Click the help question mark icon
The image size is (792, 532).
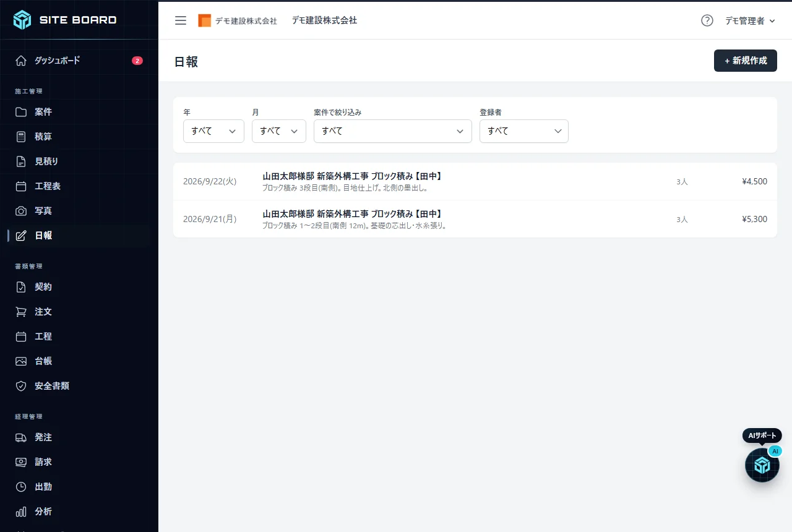(x=707, y=20)
